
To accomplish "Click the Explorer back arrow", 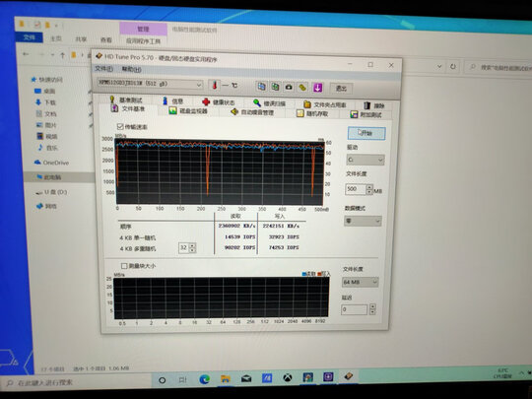I will [26, 53].
